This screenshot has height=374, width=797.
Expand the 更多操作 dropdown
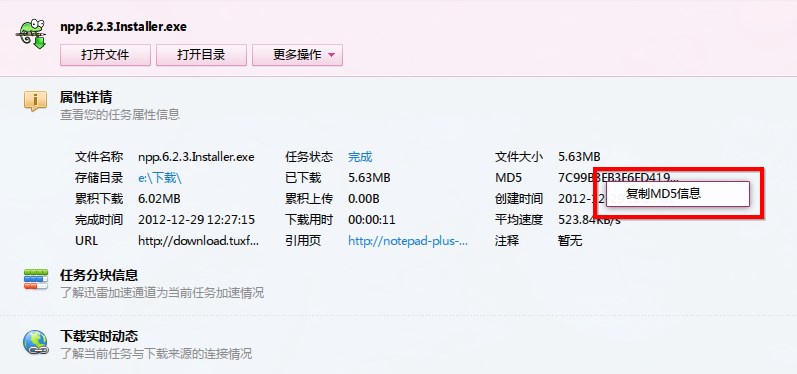point(297,55)
